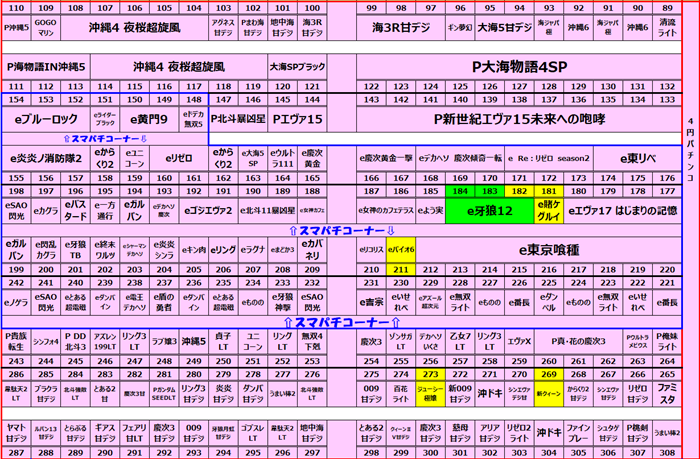Select the P海物語IN沖縄5 block
The image size is (700, 459).
click(x=46, y=67)
